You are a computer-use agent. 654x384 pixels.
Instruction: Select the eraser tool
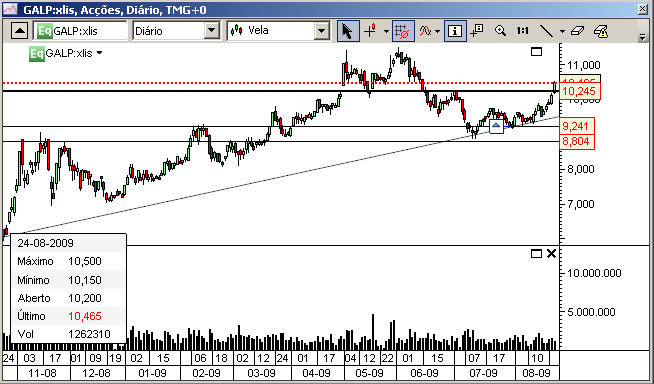point(577,31)
